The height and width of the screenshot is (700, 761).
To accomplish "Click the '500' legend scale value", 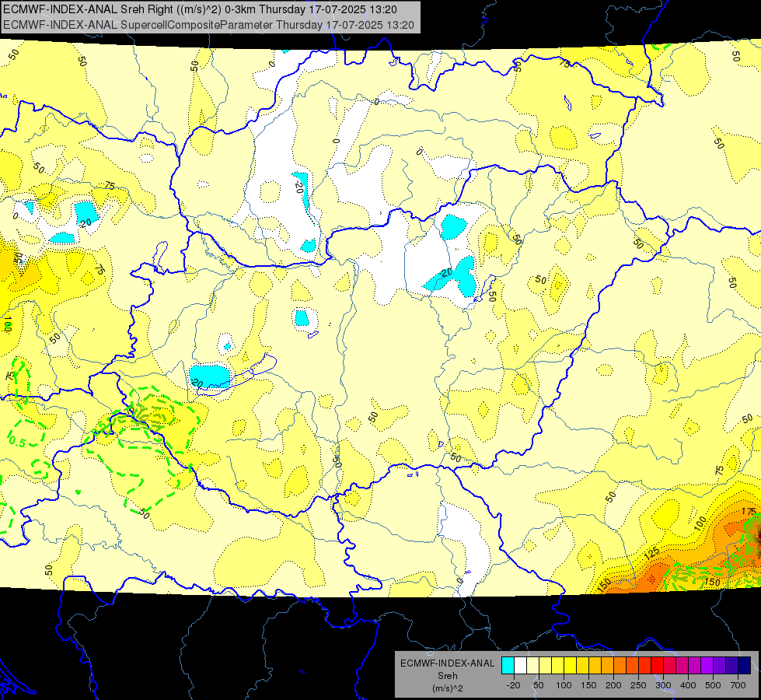I will (713, 685).
